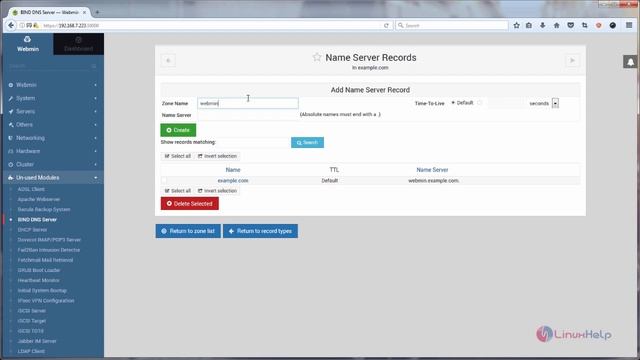Open a new browser tab
Screen dimensions: 640x360
click(97, 12)
